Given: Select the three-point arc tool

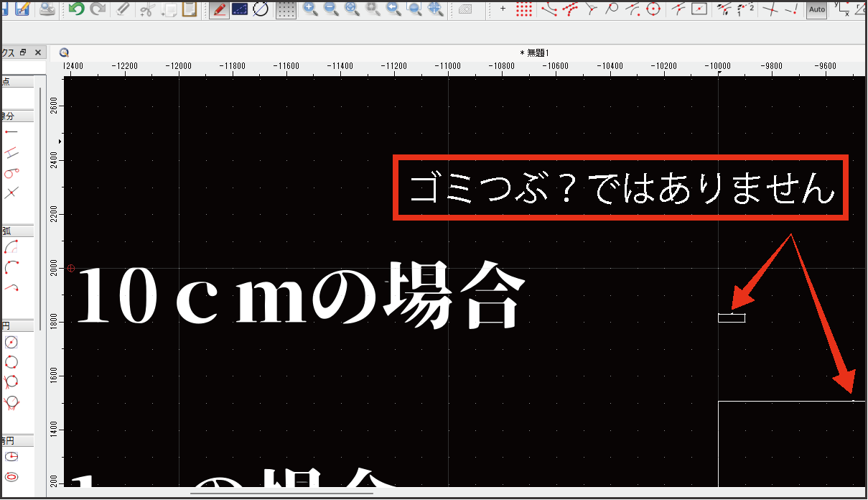Looking at the screenshot, I should 11,267.
